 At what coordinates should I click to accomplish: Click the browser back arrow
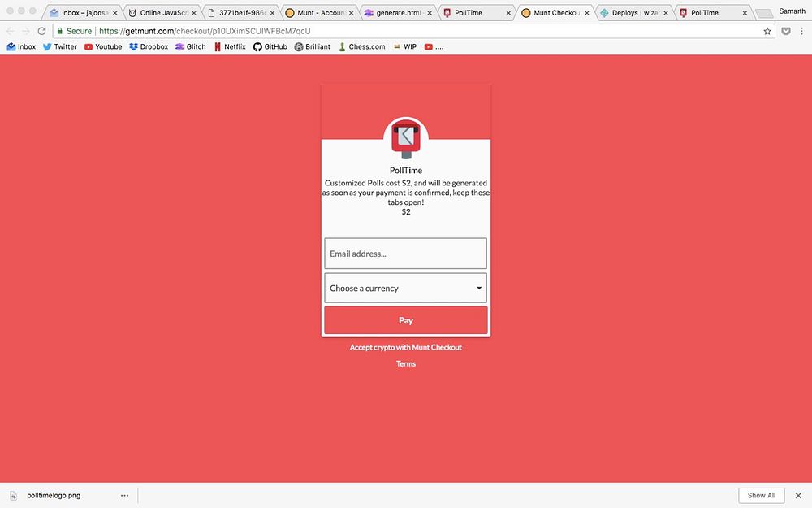point(11,31)
